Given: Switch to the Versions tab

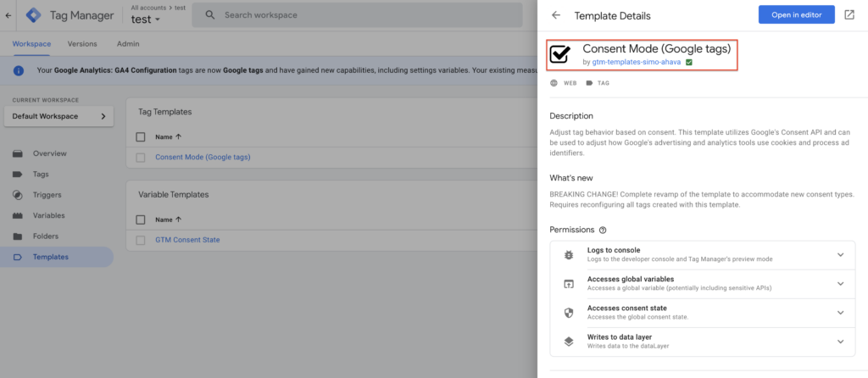Looking at the screenshot, I should click(x=82, y=44).
